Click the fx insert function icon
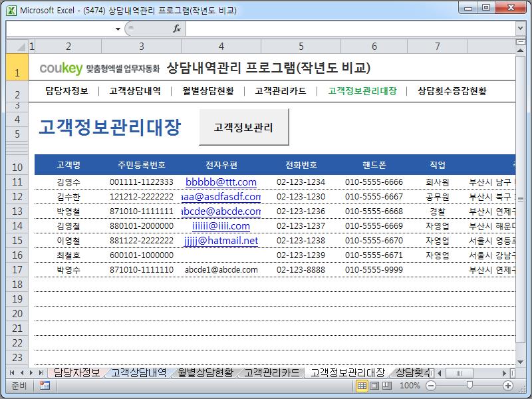 [177, 29]
